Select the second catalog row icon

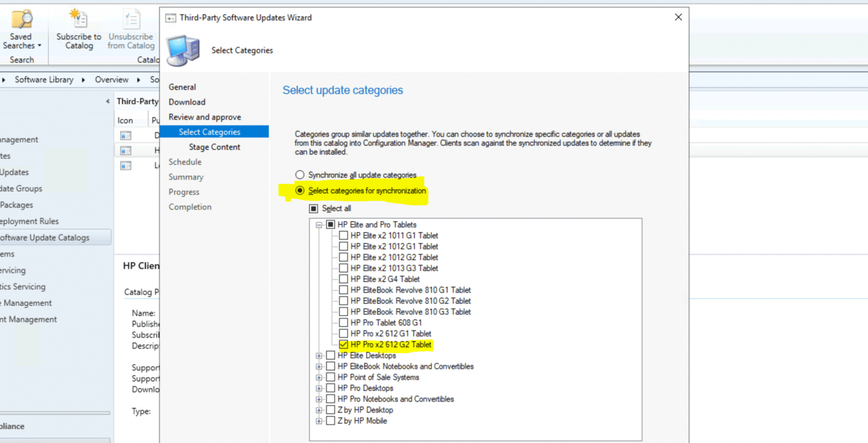click(x=126, y=151)
